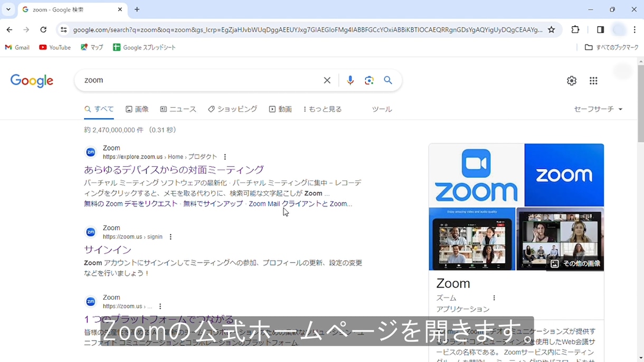This screenshot has width=644, height=362.
Task: Toggle the browser side panel icon
Action: click(600, 30)
